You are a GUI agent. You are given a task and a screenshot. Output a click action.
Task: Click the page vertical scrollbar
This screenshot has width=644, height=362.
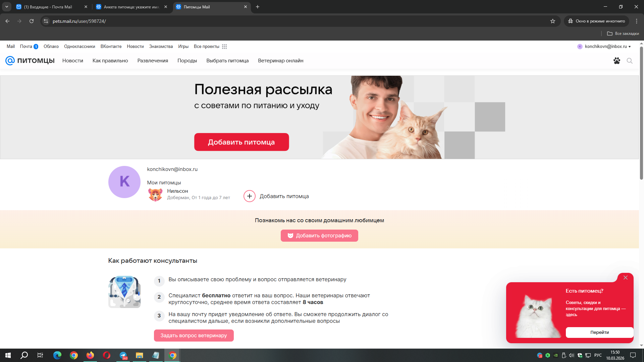641,113
